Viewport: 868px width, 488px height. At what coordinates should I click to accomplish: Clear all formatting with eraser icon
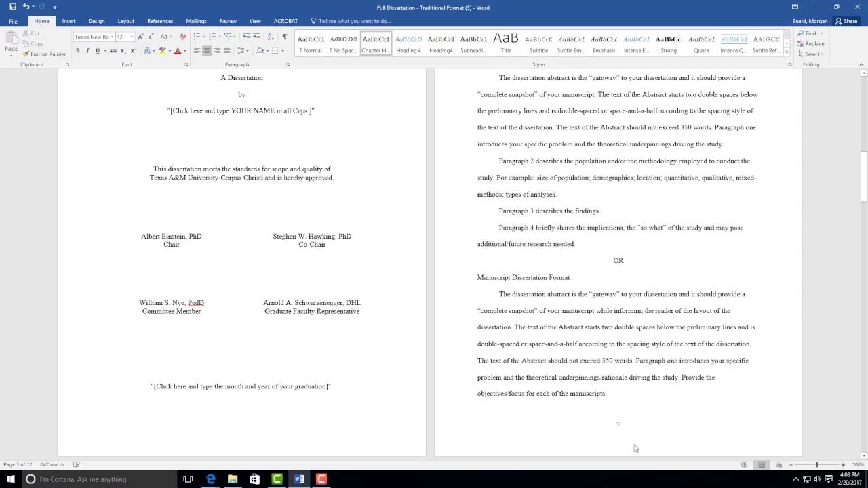[x=183, y=37]
